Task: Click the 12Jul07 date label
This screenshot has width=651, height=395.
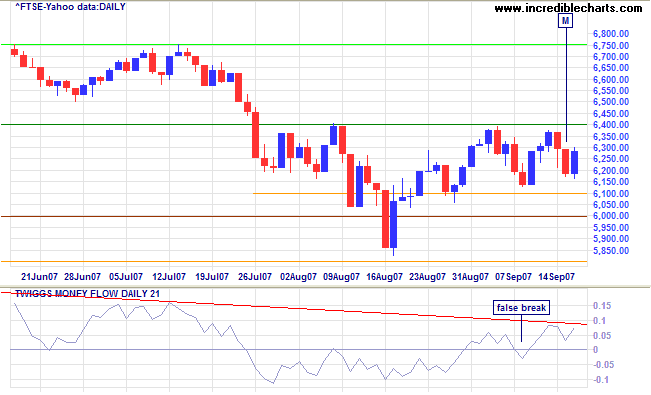Action: pos(169,277)
